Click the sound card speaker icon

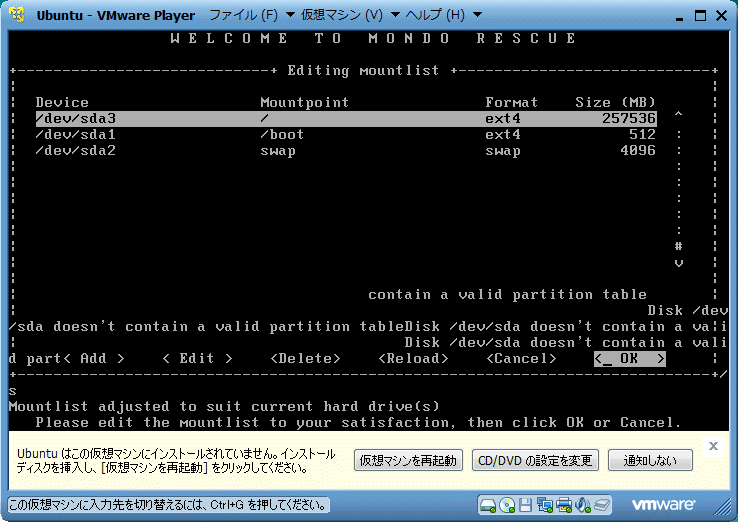point(584,503)
